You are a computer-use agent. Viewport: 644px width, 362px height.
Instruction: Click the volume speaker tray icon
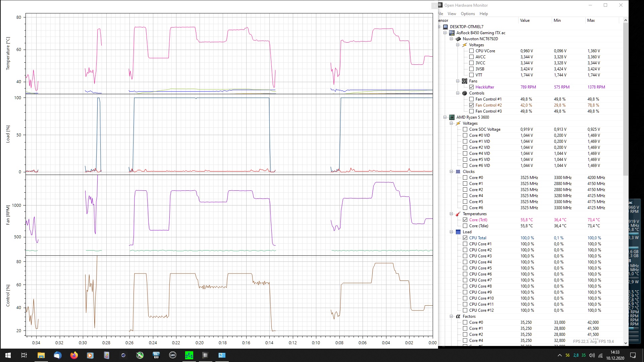click(x=592, y=355)
